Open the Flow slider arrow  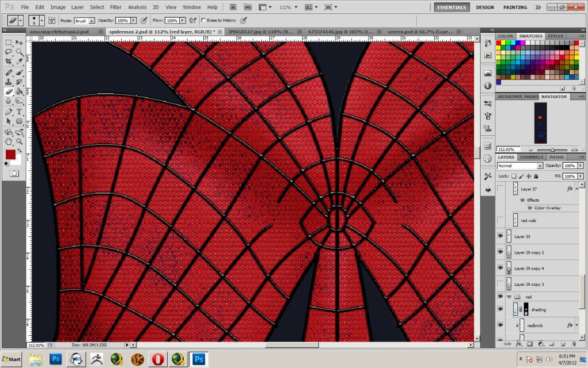[x=183, y=20]
